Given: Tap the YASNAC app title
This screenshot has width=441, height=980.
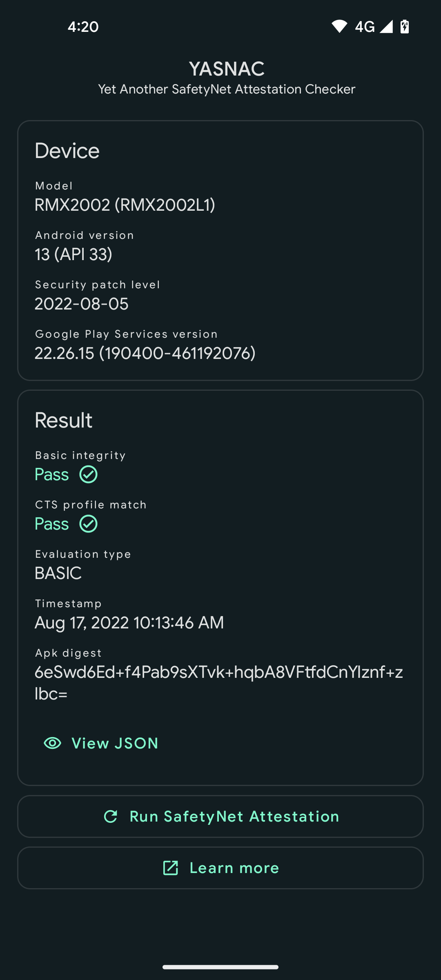Looking at the screenshot, I should coord(227,69).
